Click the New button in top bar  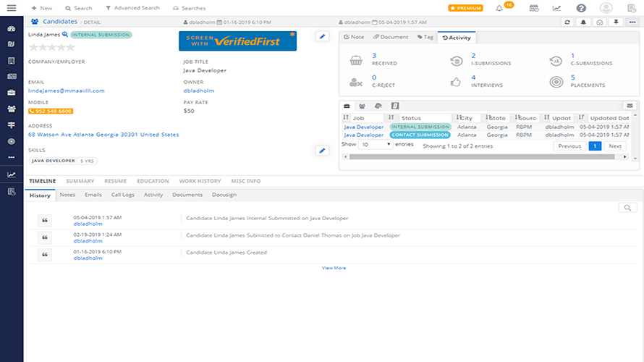click(x=42, y=8)
